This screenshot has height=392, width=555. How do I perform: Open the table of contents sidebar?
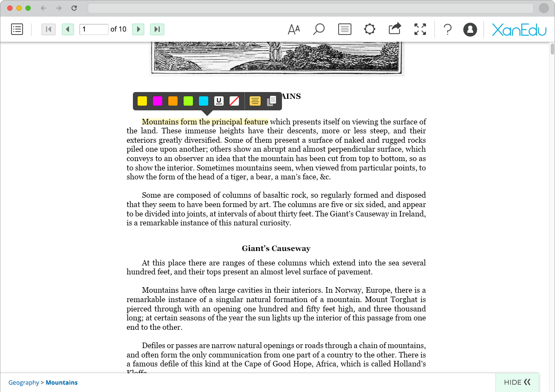click(x=17, y=29)
